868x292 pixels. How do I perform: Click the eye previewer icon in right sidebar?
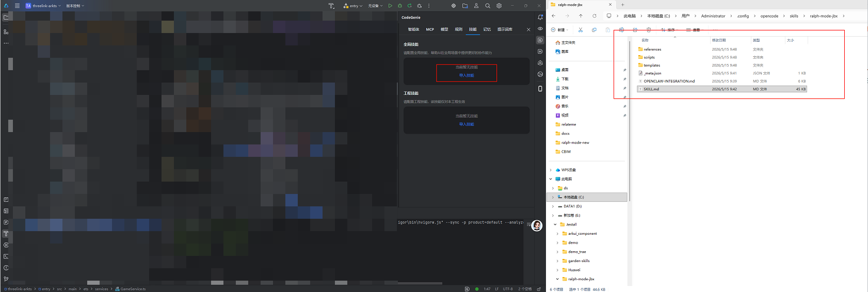click(x=540, y=28)
